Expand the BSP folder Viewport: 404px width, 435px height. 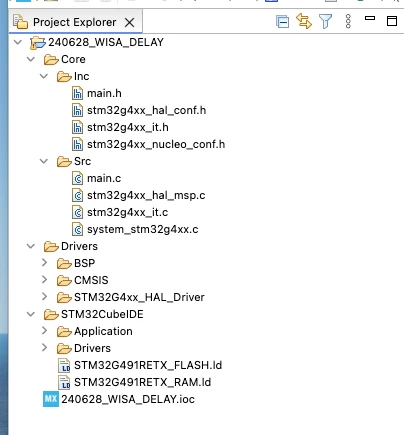pyautogui.click(x=44, y=263)
